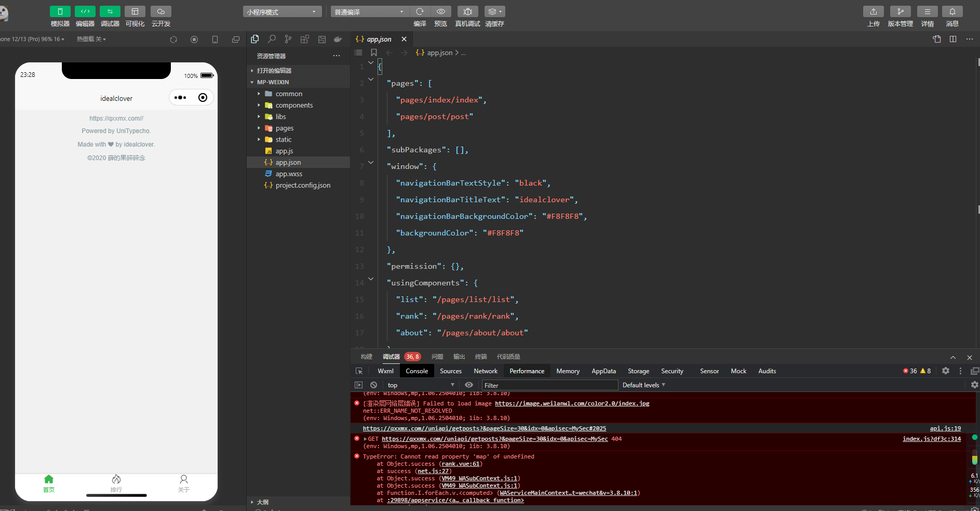Viewport: 980px width, 511px height.
Task: Open the top context dropdown
Action: [421, 385]
